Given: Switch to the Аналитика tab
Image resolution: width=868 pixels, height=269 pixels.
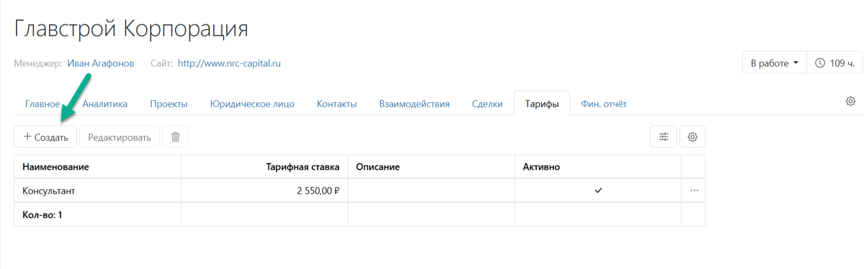Looking at the screenshot, I should (x=105, y=104).
